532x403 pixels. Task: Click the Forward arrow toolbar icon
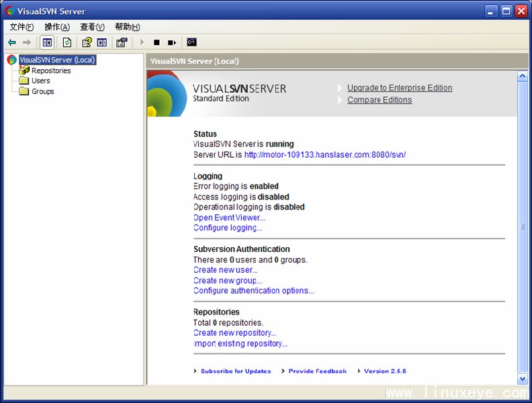(27, 42)
